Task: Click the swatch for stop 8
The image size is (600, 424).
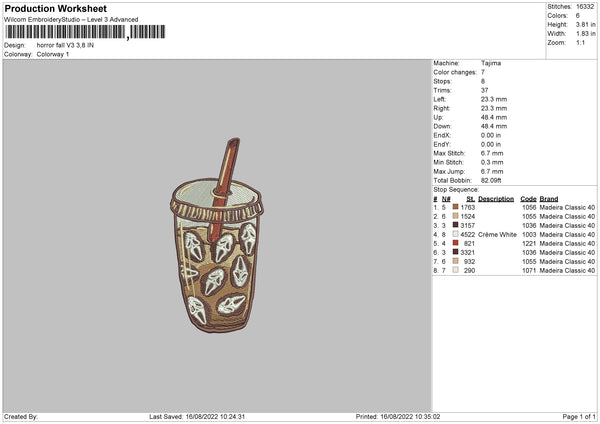Action: 456,270
